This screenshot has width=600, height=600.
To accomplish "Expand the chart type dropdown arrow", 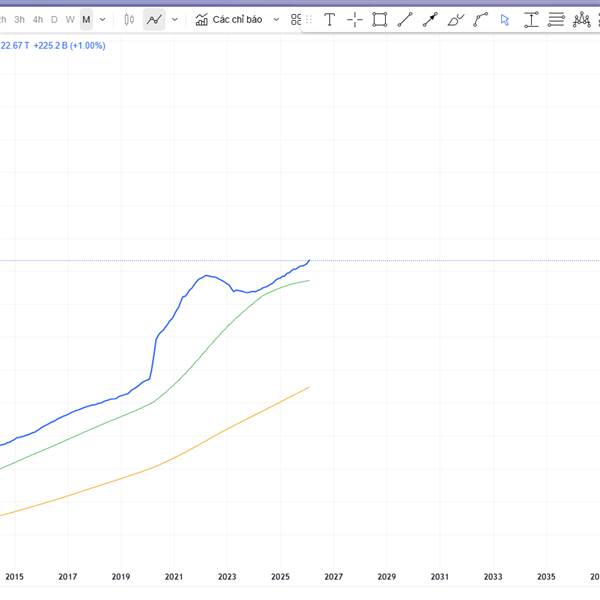I will tap(175, 19).
